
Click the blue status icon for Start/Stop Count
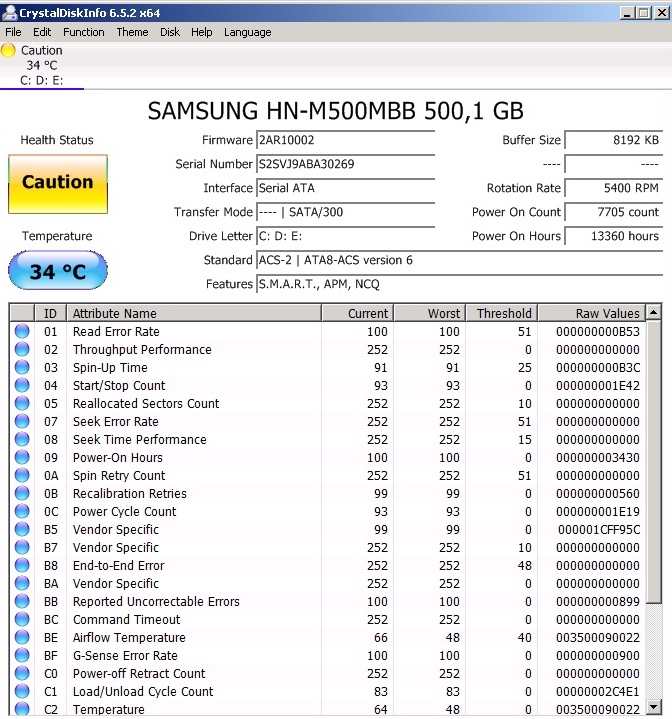point(22,385)
